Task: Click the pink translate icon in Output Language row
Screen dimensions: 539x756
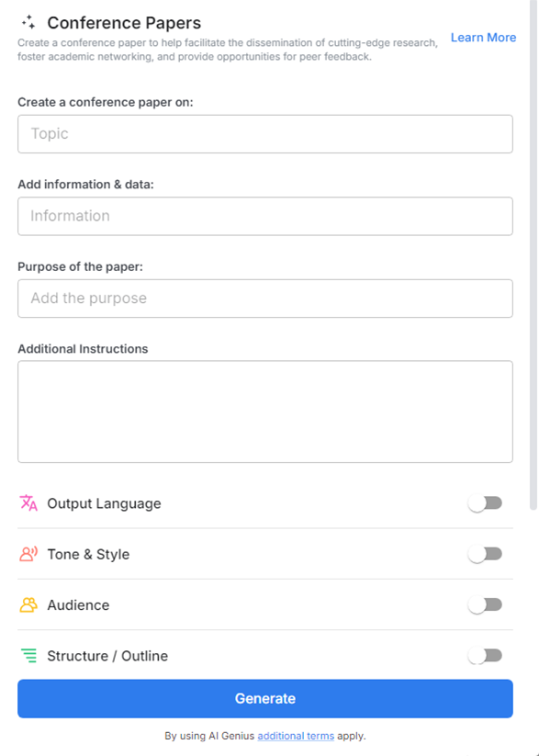Action: click(28, 502)
